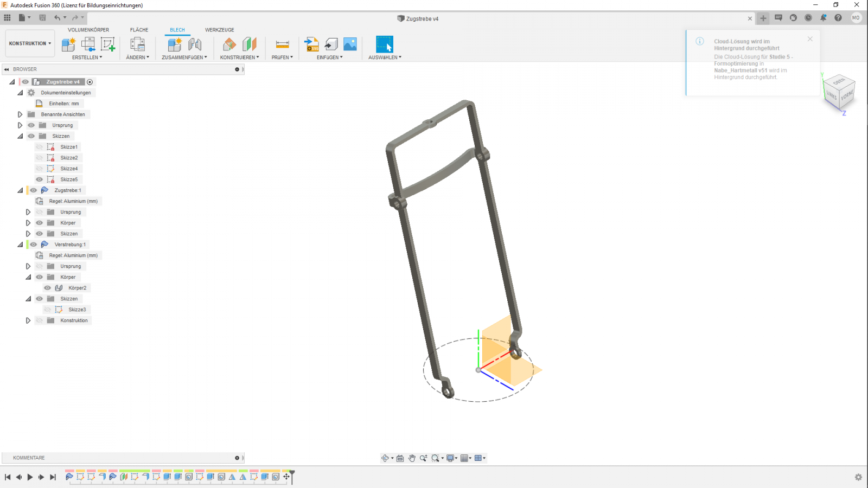Open the PRÜFEN menu
The height and width of the screenshot is (488, 868).
tap(282, 57)
